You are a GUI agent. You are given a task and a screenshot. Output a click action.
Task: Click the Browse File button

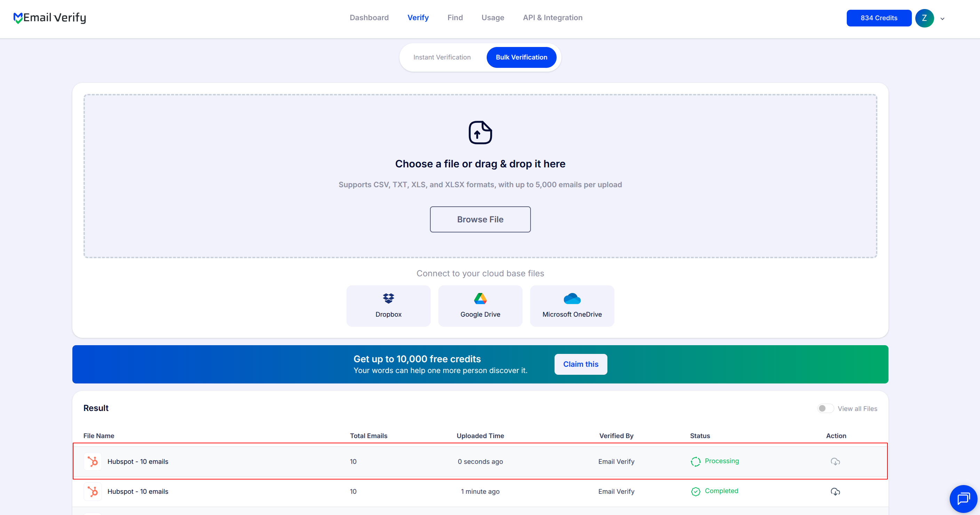point(480,219)
